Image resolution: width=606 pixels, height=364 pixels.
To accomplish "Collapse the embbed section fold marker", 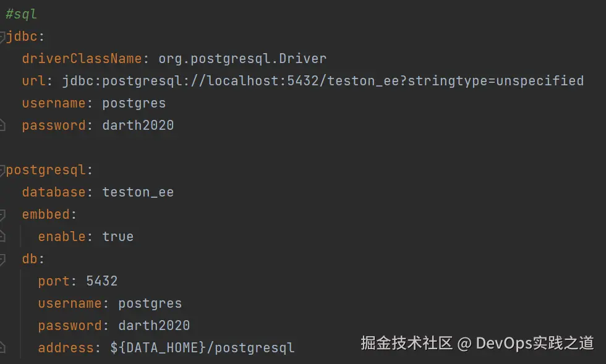I will [x=2, y=214].
